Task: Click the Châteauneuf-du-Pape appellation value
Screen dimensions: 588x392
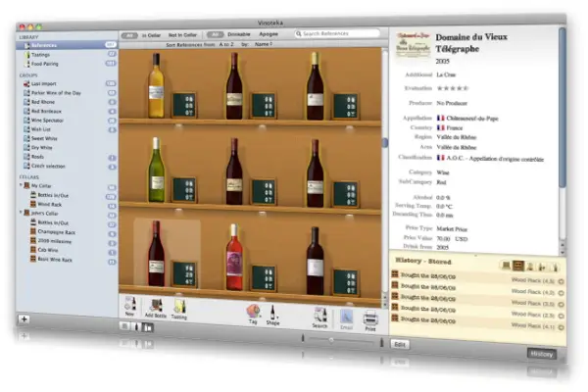Action: click(471, 119)
